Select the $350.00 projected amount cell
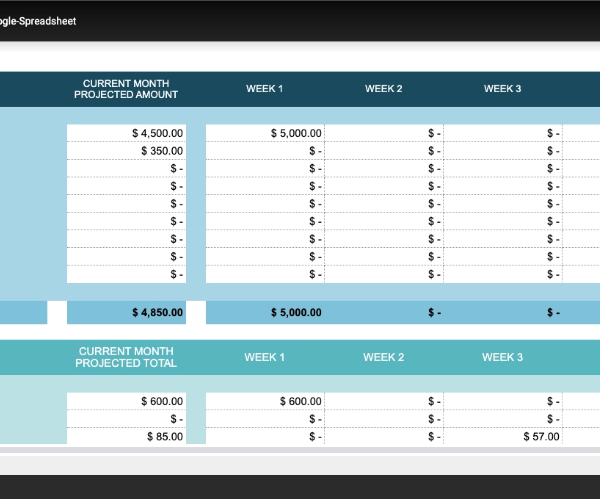The width and height of the screenshot is (600, 499). point(127,151)
